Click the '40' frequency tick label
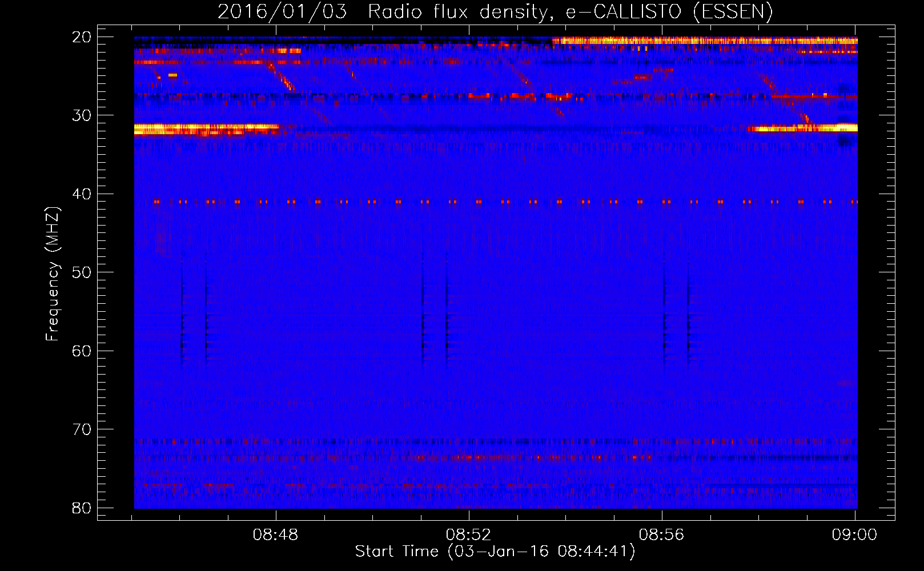Viewport: 924px width, 571px height. coord(82,194)
